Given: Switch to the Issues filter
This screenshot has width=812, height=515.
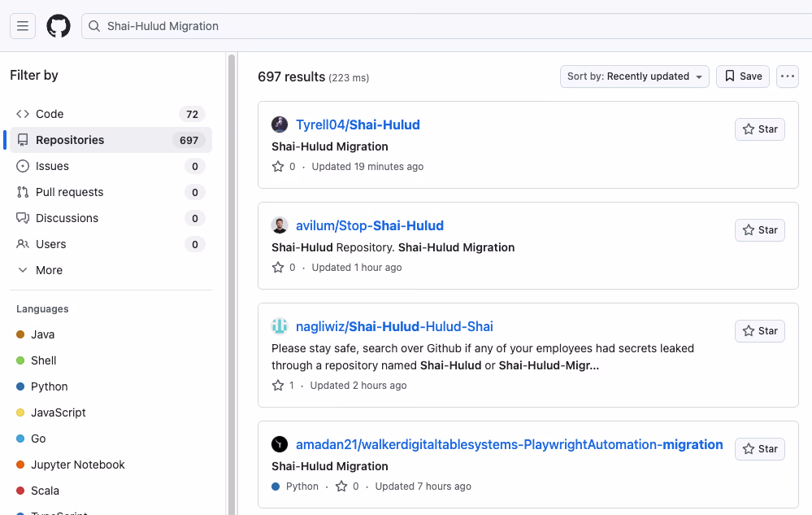Looking at the screenshot, I should [52, 166].
